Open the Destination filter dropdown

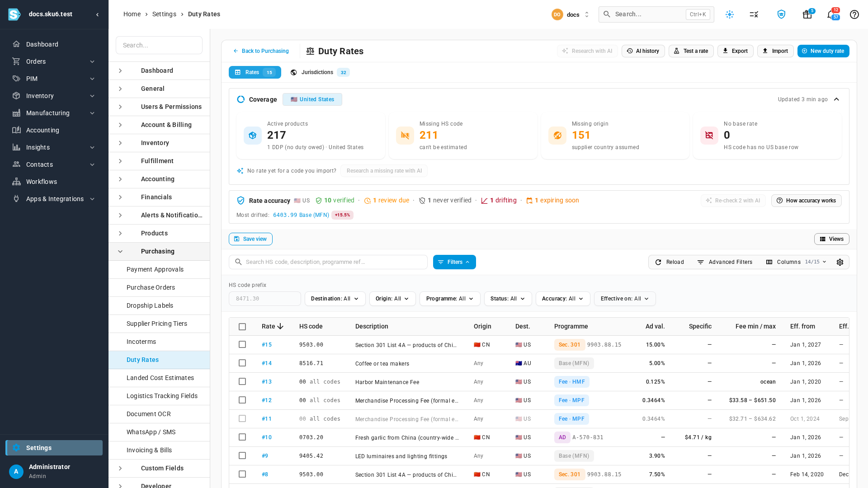pos(335,299)
